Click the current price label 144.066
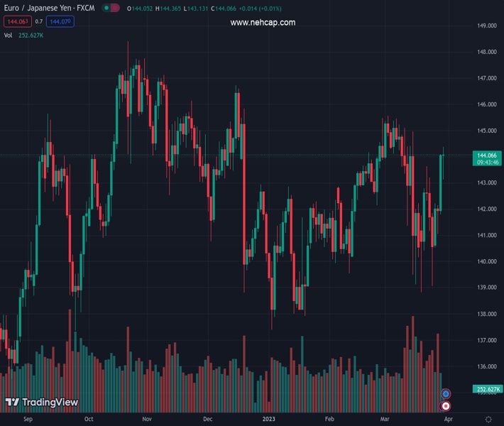Image resolution: width=504 pixels, height=426 pixels. 488,155
